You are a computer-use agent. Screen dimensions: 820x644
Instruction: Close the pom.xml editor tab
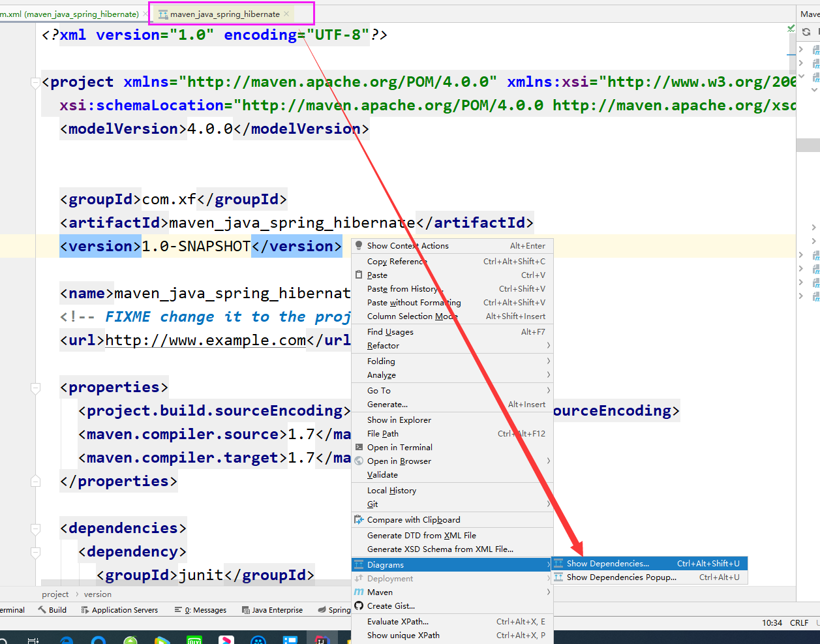(145, 14)
